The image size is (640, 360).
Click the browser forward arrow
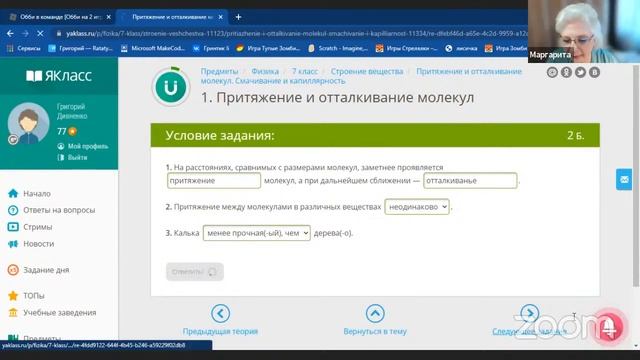(25, 33)
